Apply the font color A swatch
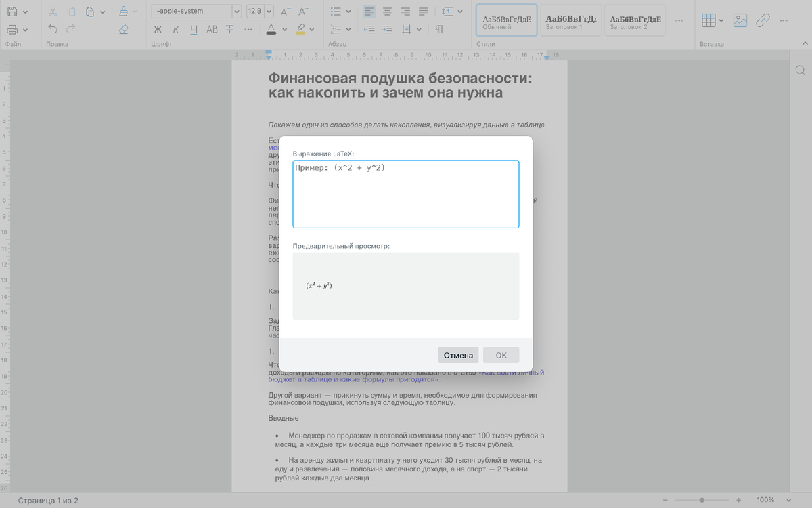This screenshot has width=812, height=508. tap(271, 30)
